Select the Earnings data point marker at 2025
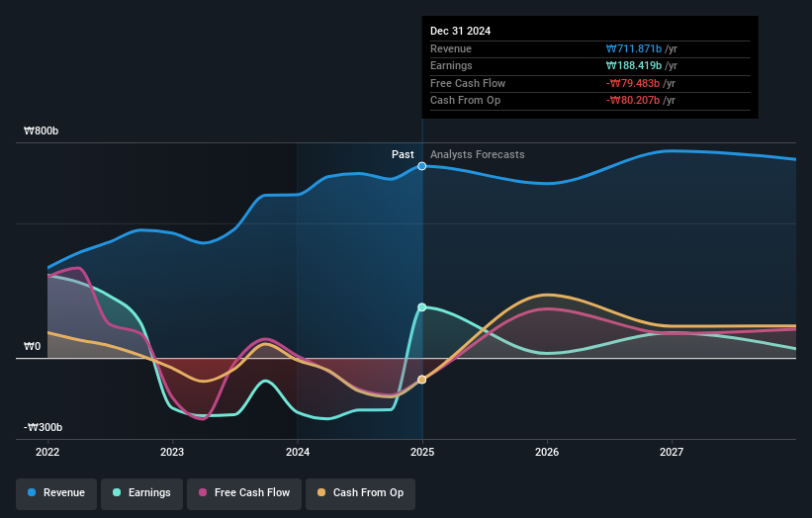 click(x=422, y=307)
